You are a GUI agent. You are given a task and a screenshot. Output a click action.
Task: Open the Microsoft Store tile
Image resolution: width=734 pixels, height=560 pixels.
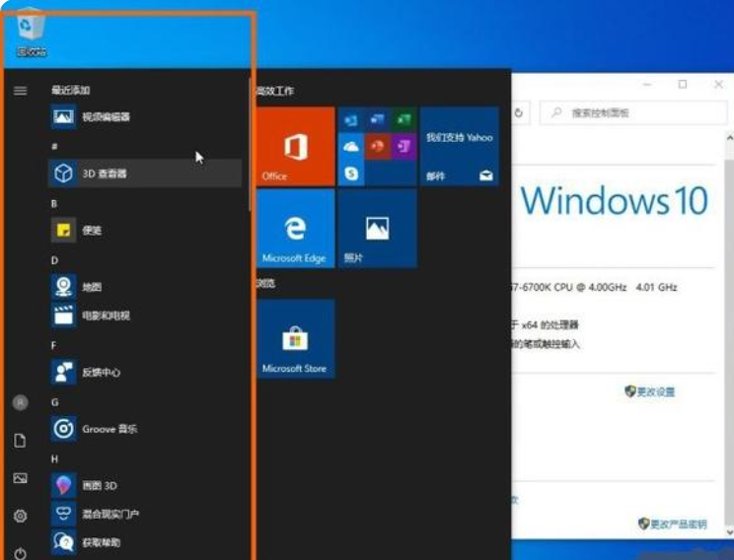click(x=295, y=338)
